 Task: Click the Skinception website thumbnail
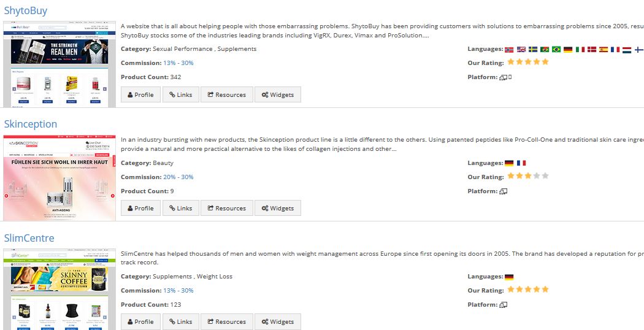(59, 178)
